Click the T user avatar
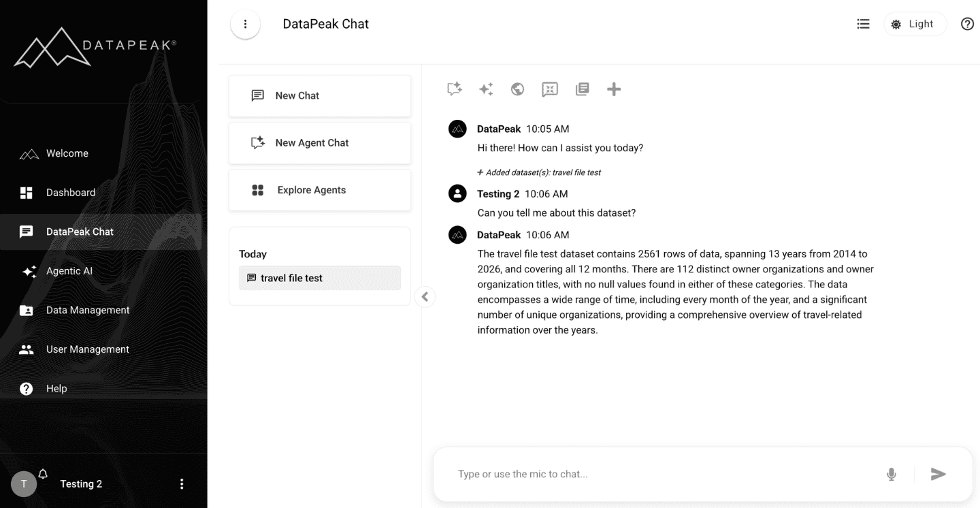This screenshot has height=508, width=980. [24, 484]
